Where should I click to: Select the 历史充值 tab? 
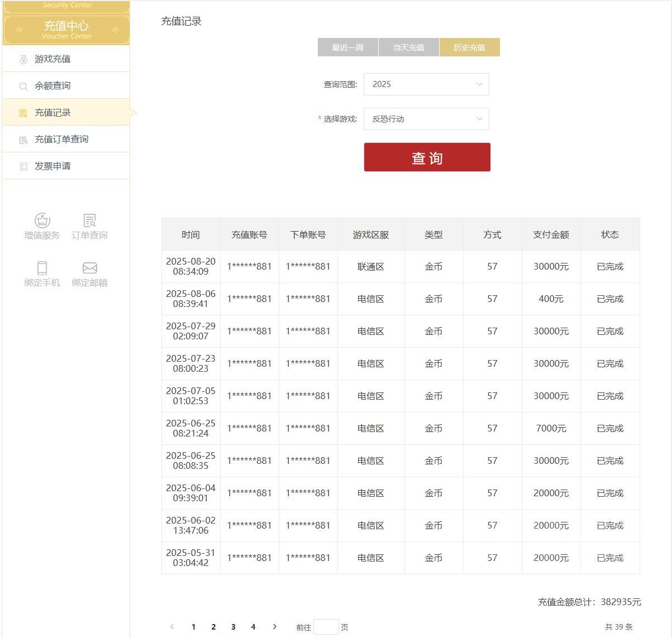pos(469,47)
